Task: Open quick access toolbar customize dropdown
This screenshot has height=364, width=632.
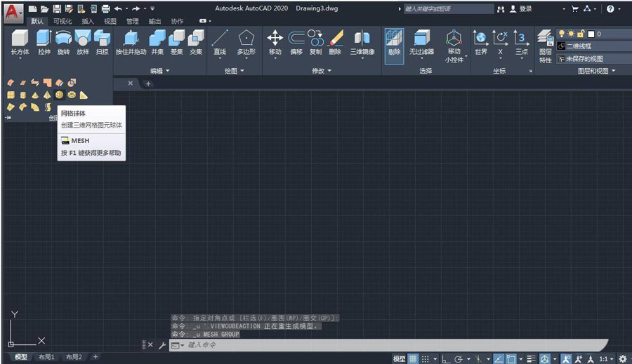Action: [152, 8]
